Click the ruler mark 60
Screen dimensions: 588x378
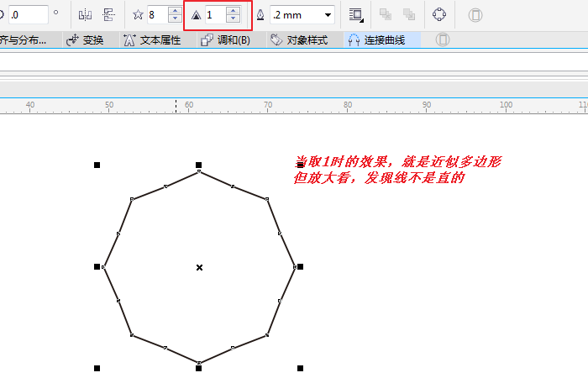189,105
